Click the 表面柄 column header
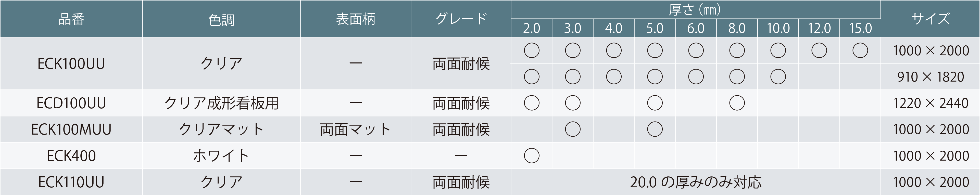 (x=355, y=19)
